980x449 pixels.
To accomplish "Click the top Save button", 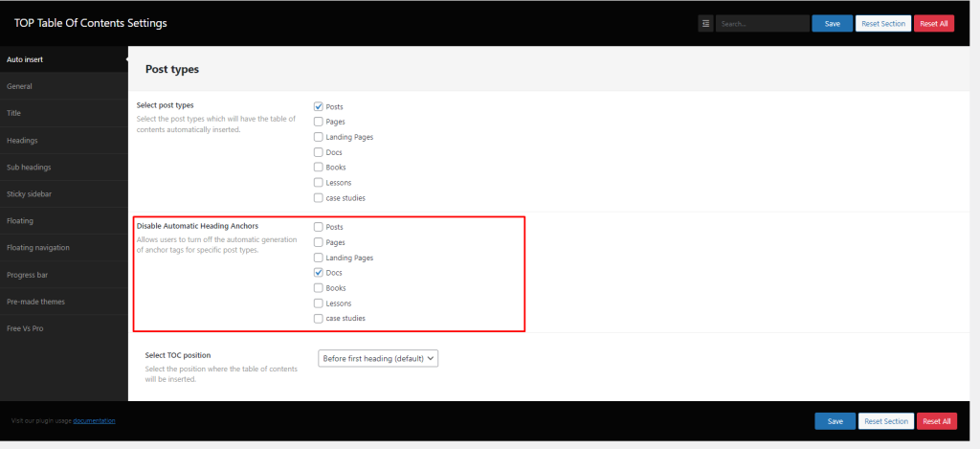I will pos(832,24).
